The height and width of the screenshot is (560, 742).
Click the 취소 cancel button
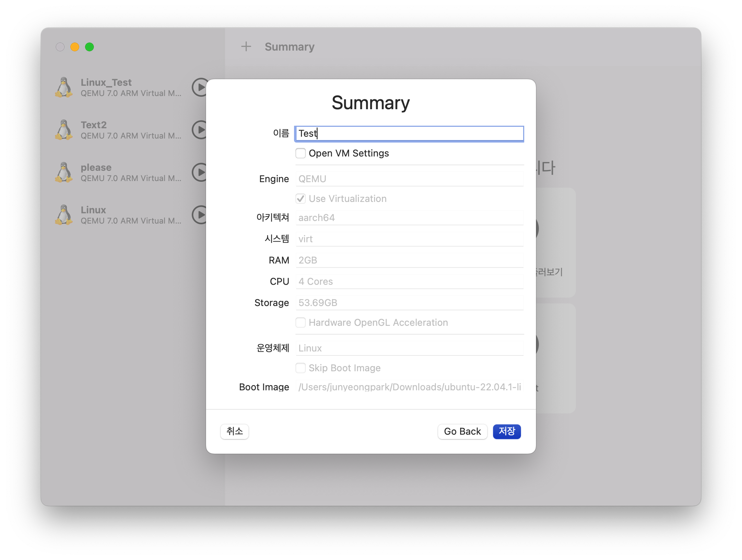coord(235,431)
